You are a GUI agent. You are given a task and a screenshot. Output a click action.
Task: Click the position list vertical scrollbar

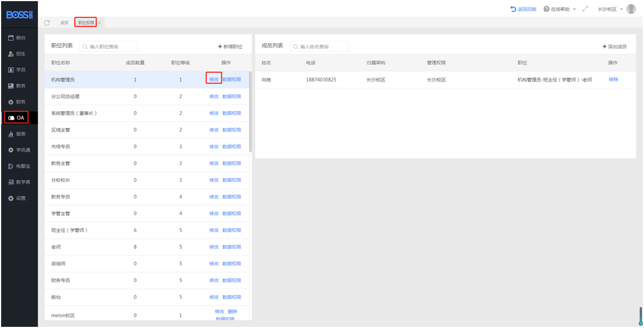(x=250, y=115)
